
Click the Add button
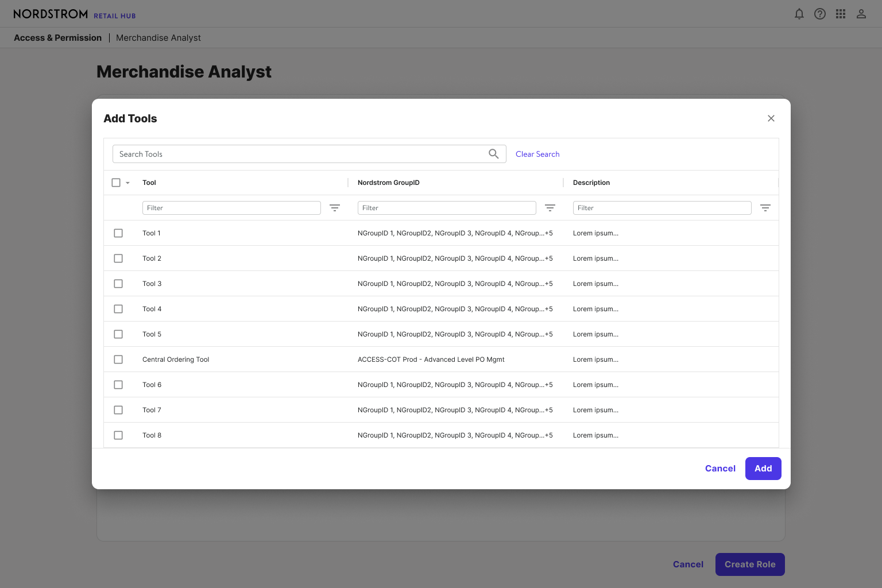click(x=763, y=469)
